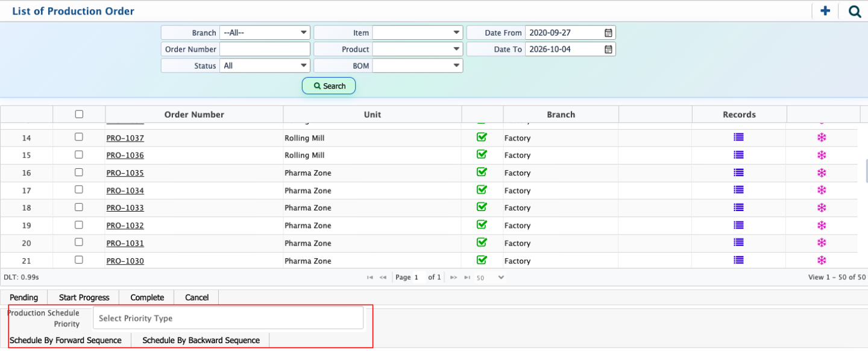Check the box for order PRO-1032
868x351 pixels.
pos(79,225)
